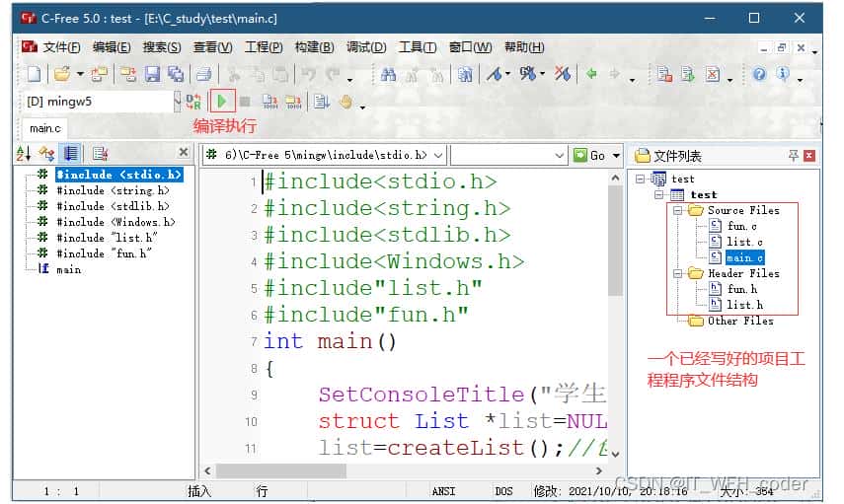Viewport: 844px width, 504px height.
Task: Click the green Navigate Back arrow icon
Action: 591,74
